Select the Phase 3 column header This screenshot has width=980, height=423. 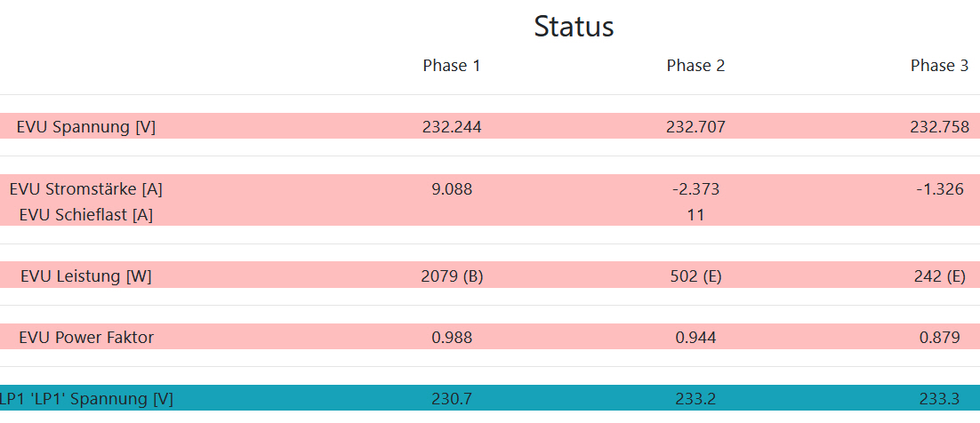tap(939, 66)
